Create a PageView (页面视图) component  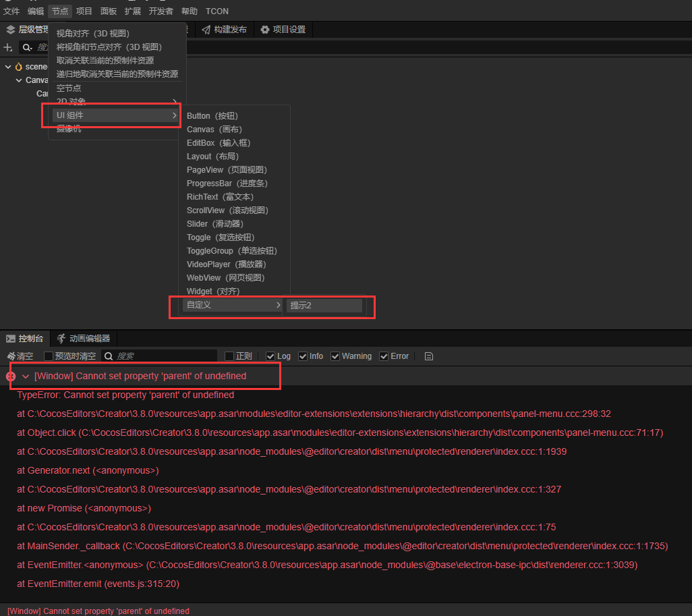(x=227, y=170)
